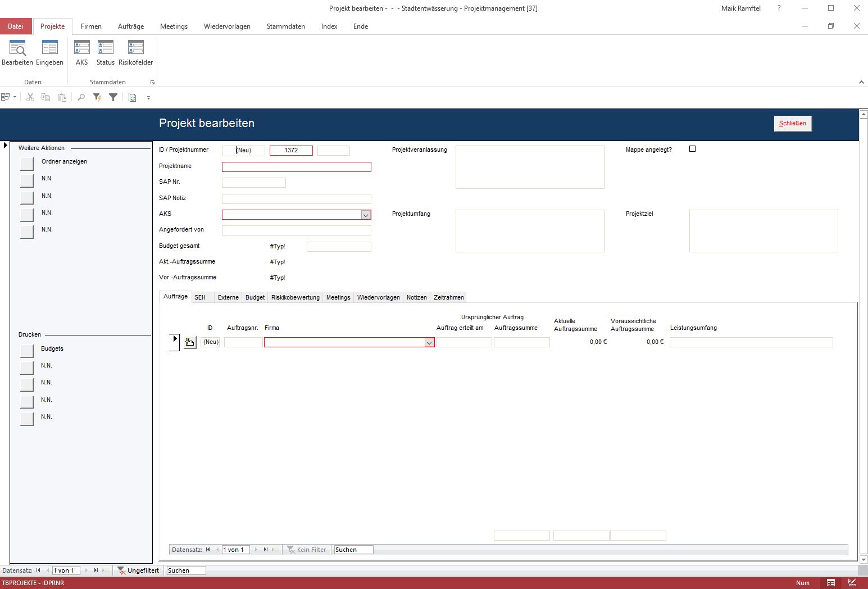Screen dimensions: 868x589
Task: Open the AKS combo box dropdown arrow
Action: (x=366, y=215)
